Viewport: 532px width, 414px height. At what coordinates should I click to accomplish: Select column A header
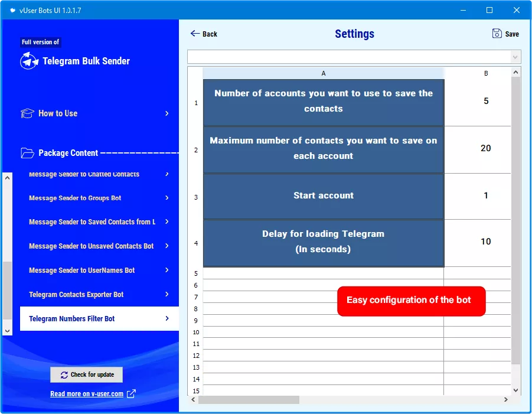324,73
